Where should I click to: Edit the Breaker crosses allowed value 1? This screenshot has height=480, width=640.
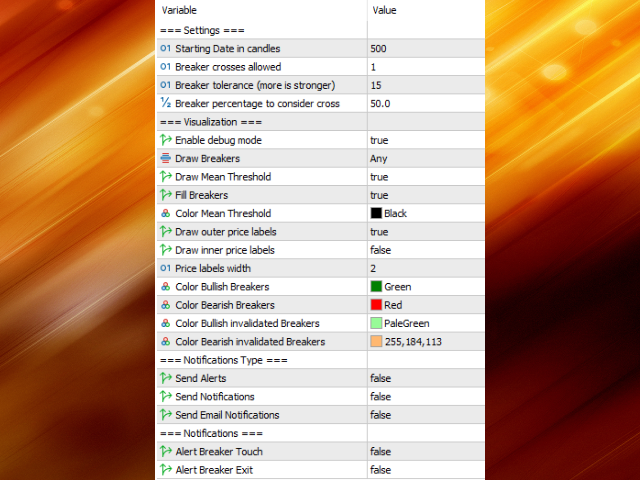click(426, 67)
